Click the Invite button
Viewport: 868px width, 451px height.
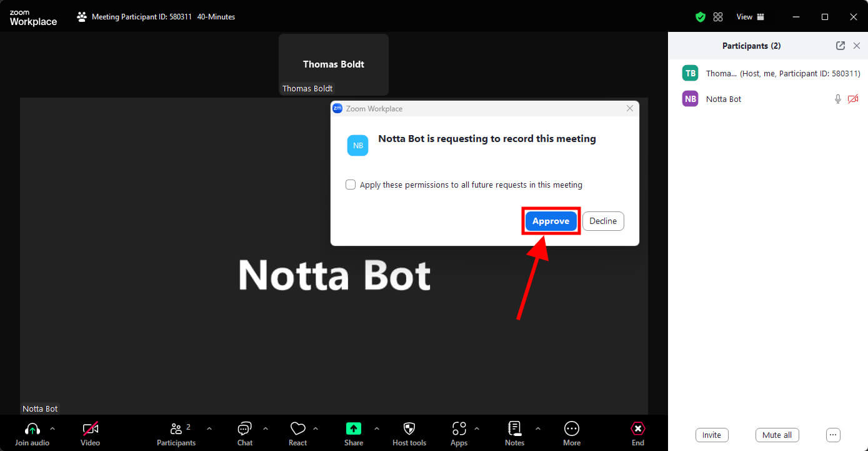(712, 435)
